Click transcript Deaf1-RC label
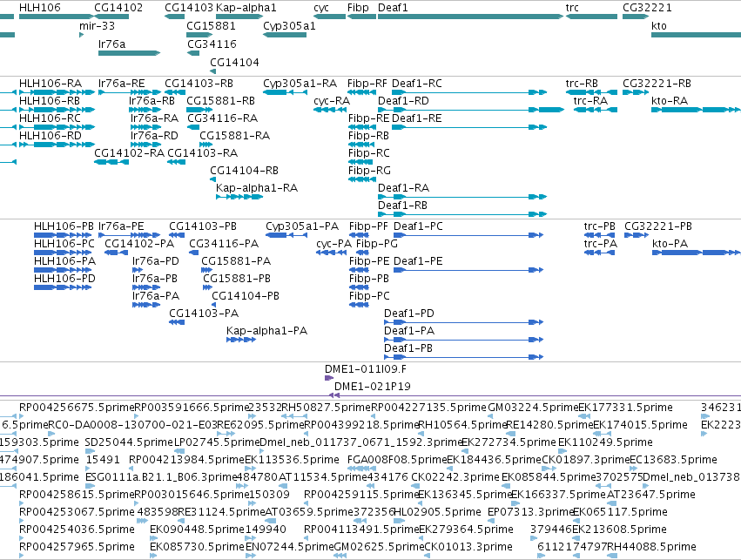Screen dimensions: 741x560 click(417, 84)
